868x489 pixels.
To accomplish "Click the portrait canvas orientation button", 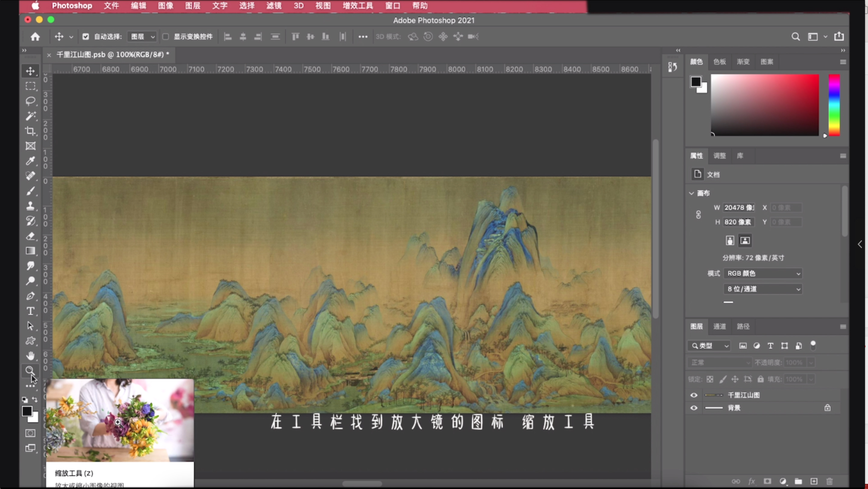I will pyautogui.click(x=729, y=241).
